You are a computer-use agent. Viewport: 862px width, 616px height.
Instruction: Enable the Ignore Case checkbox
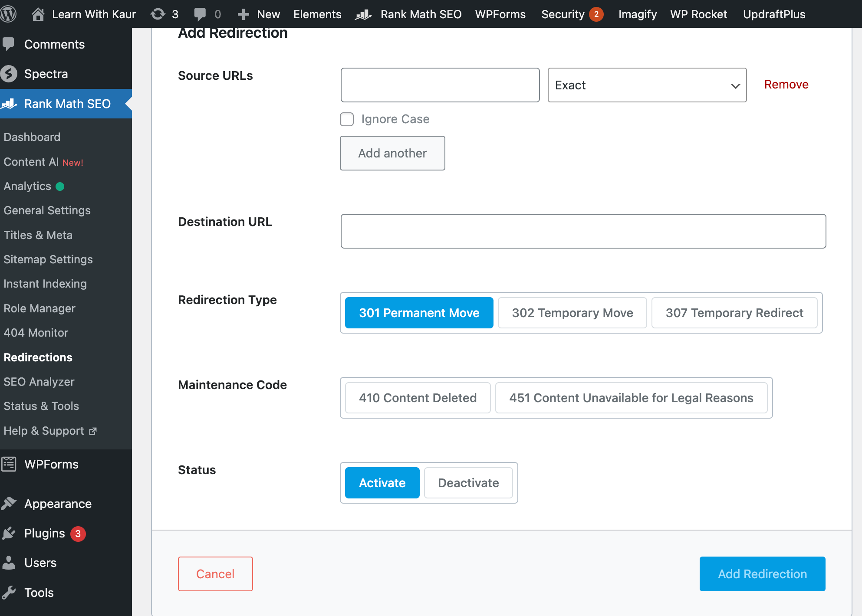coord(347,119)
